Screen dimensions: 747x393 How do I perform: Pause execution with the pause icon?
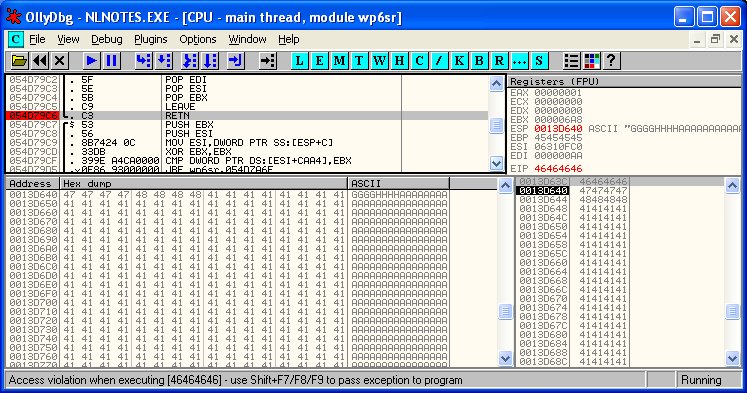[x=111, y=60]
